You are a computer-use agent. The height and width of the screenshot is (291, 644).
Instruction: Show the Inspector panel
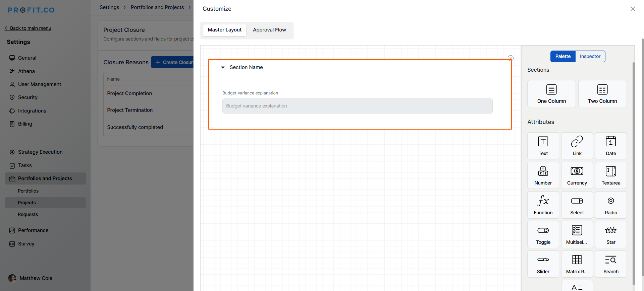[590, 56]
